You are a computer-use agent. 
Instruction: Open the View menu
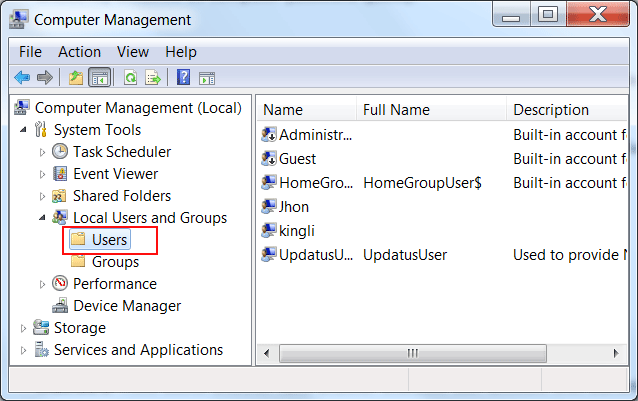point(133,52)
